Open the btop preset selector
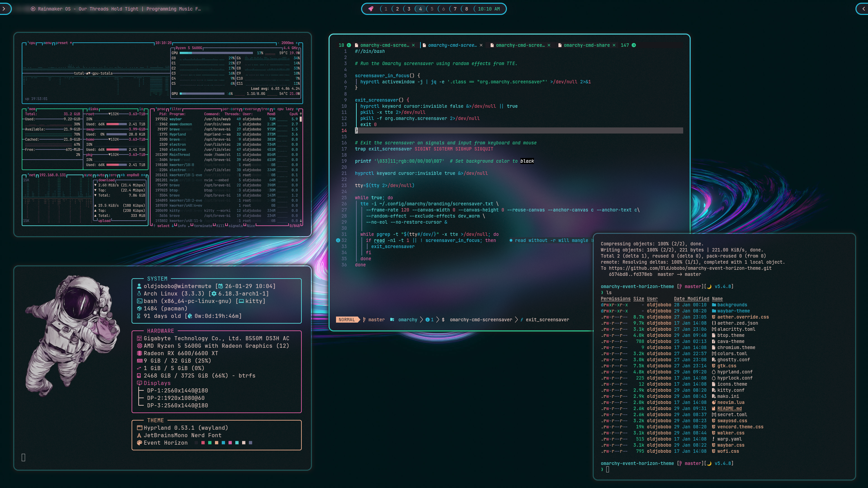This screenshot has width=868, height=488. click(x=62, y=43)
